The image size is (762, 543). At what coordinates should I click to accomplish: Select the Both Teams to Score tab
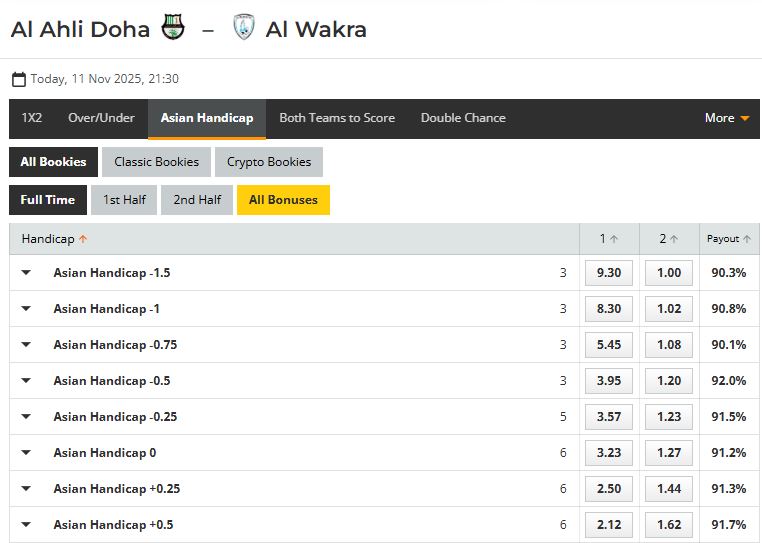(x=337, y=118)
